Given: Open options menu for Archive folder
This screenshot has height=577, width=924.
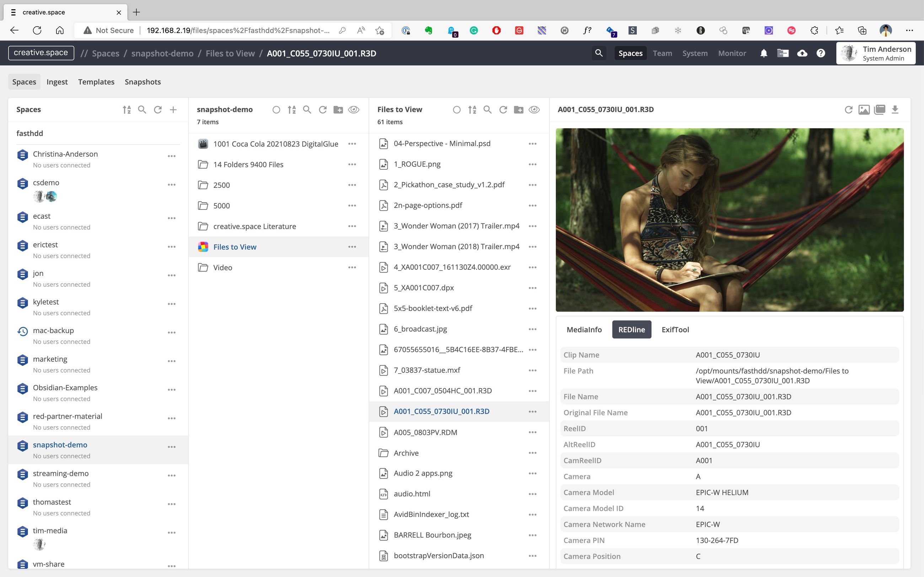Looking at the screenshot, I should [x=533, y=453].
